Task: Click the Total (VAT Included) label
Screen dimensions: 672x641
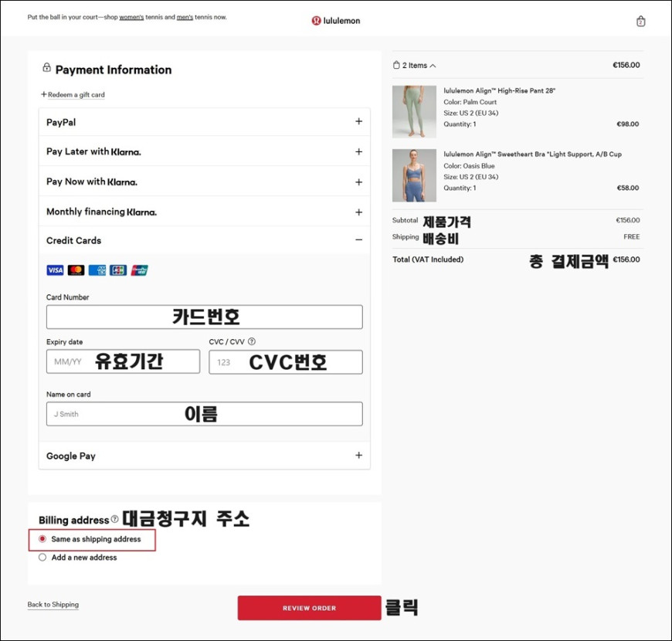Action: coord(428,259)
